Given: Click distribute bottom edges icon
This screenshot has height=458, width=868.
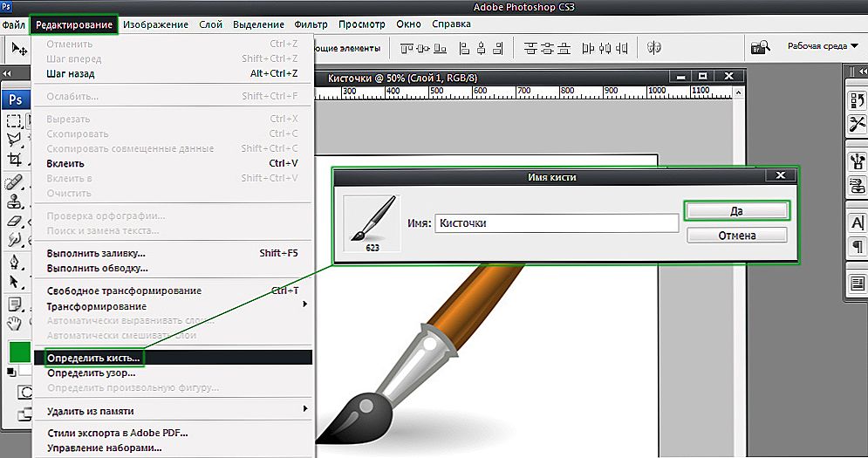Looking at the screenshot, I should tap(564, 49).
